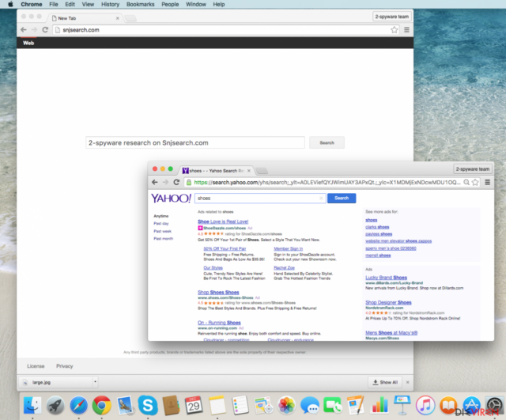The width and height of the screenshot is (506, 420).
Task: Open the Pages app in the dock
Action: (356, 405)
